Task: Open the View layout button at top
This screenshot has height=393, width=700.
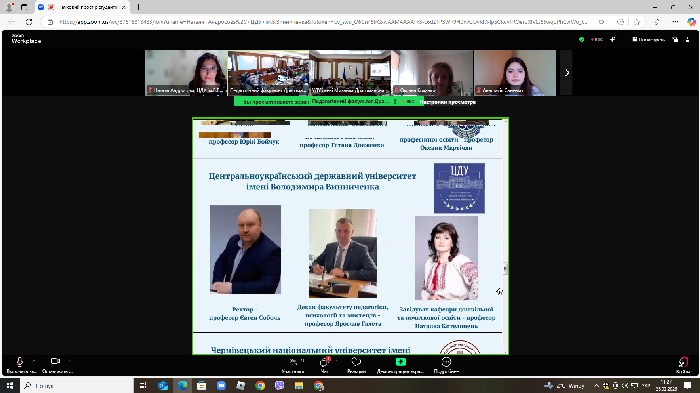Action: [649, 39]
